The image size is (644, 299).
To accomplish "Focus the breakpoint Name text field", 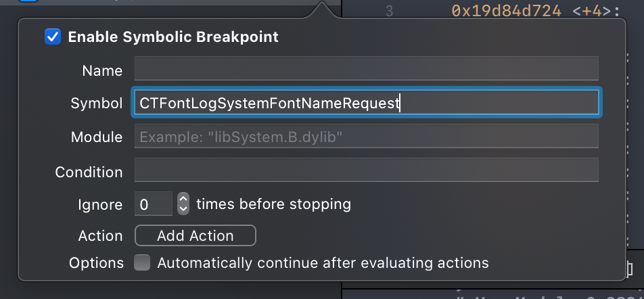I will click(366, 69).
